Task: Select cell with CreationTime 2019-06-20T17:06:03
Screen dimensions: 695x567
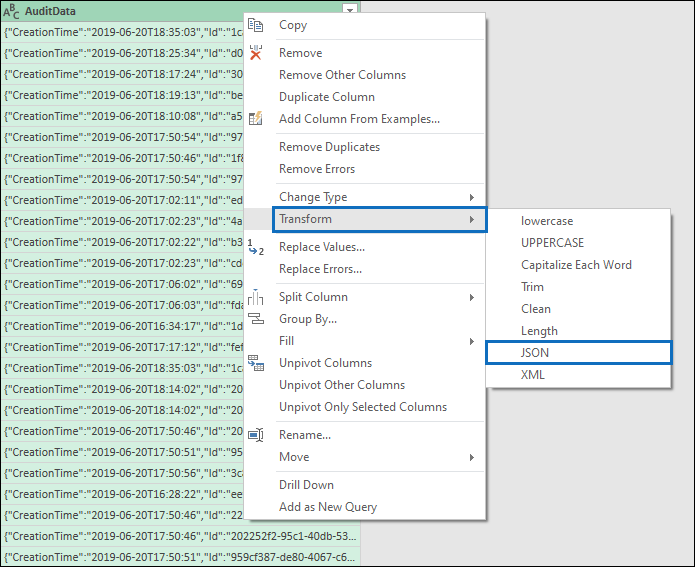Action: [123, 305]
